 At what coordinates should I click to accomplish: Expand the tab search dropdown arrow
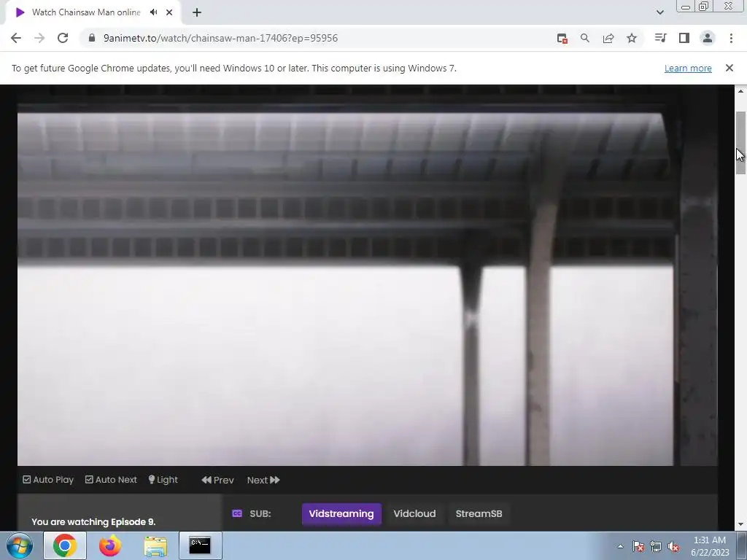(659, 12)
